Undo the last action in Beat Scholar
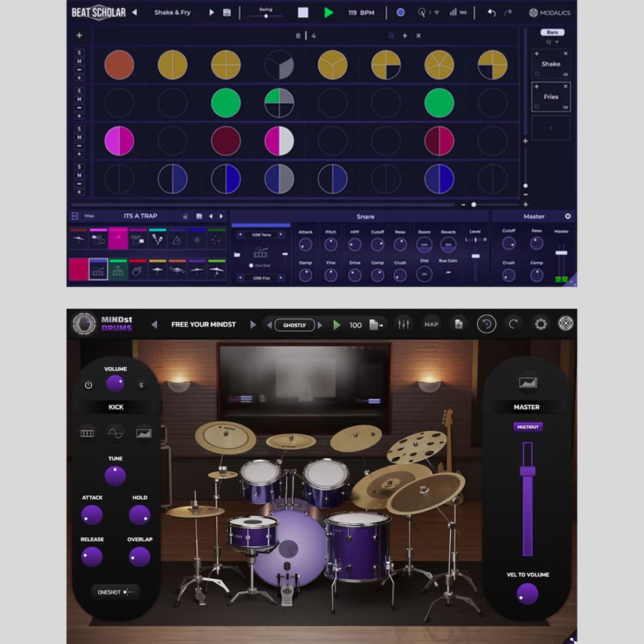644x644 pixels. (x=491, y=12)
